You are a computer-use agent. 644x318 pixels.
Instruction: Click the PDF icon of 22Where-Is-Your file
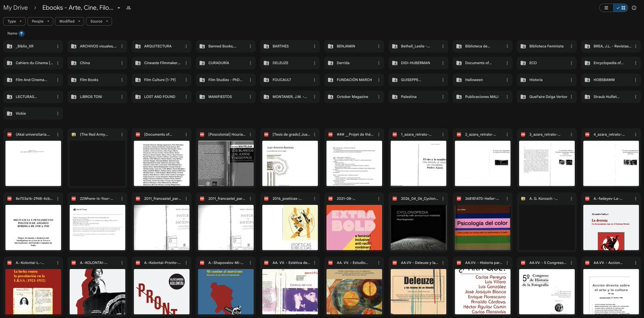pos(74,198)
